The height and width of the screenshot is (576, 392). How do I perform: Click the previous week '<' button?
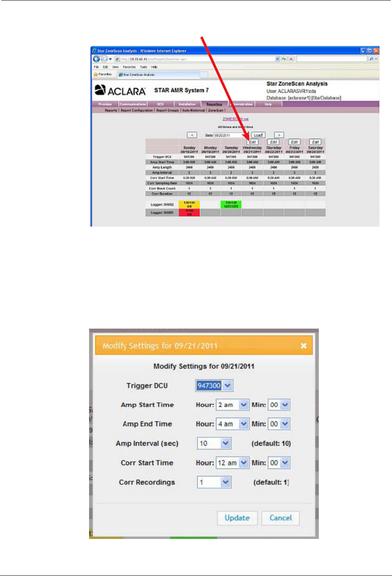pos(192,135)
